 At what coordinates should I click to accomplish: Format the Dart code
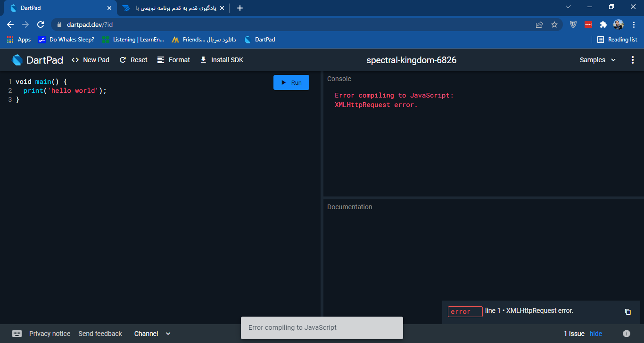click(x=173, y=60)
